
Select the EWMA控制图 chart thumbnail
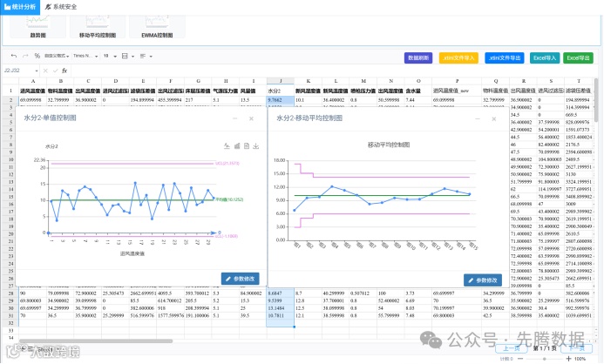pyautogui.click(x=157, y=27)
